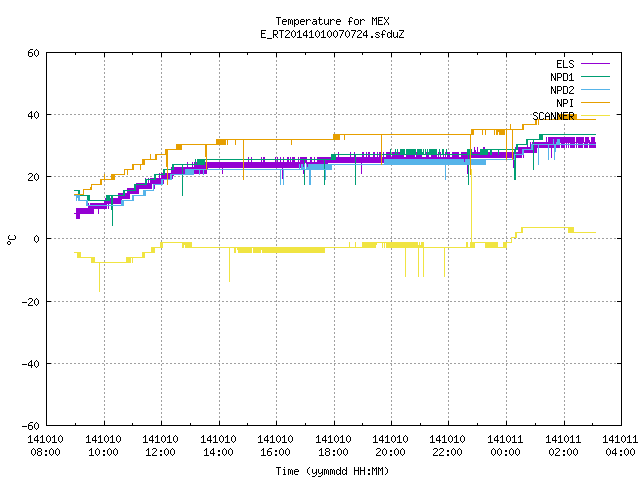
Task: Click the ELS legend label
Action: (565, 64)
